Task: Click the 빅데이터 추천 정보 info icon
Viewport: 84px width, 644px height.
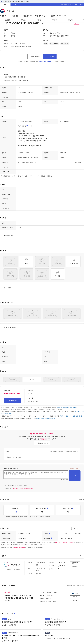Action: click(14, 613)
